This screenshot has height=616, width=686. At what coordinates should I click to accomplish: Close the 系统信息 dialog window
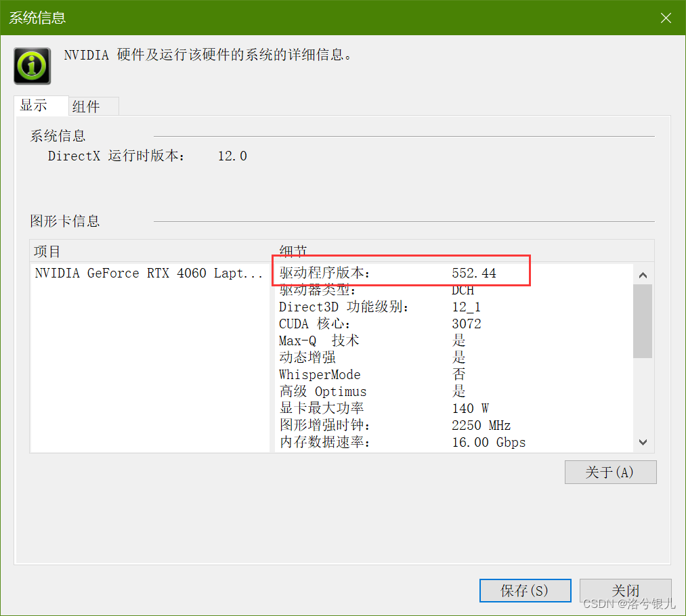click(x=666, y=18)
